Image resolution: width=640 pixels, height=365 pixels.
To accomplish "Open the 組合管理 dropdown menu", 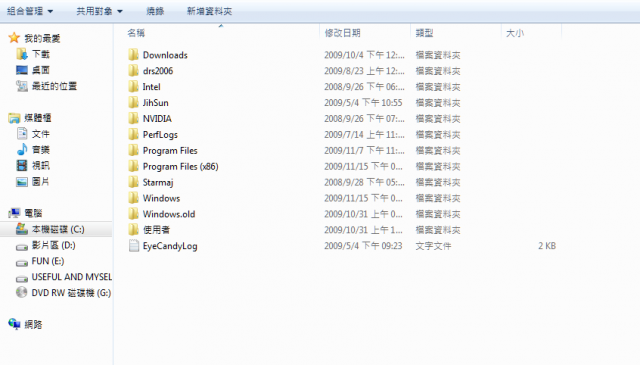I will pos(30,11).
